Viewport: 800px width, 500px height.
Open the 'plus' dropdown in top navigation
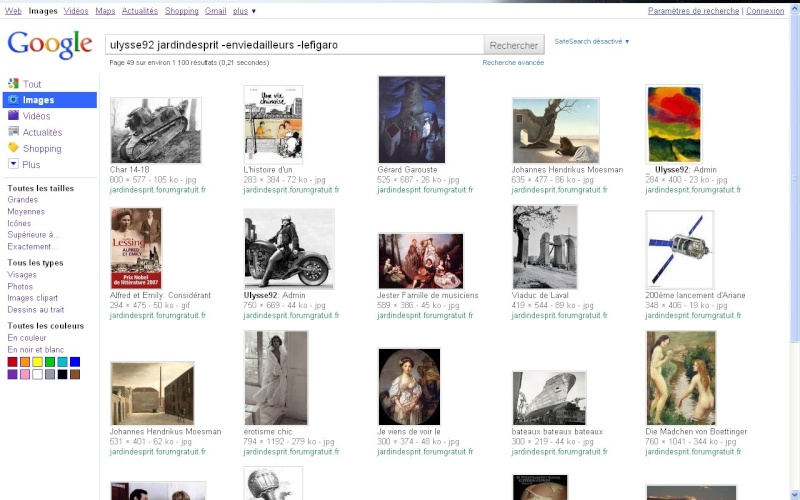click(244, 11)
